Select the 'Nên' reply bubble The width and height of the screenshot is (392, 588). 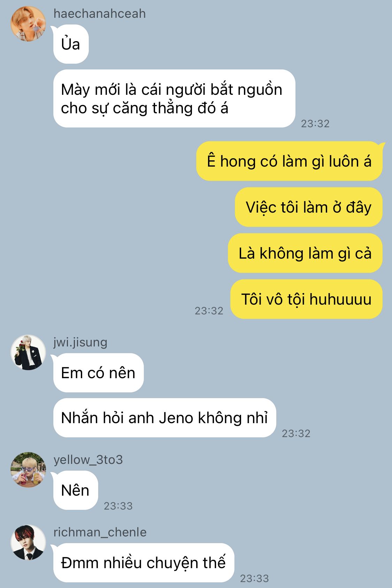coord(75,490)
